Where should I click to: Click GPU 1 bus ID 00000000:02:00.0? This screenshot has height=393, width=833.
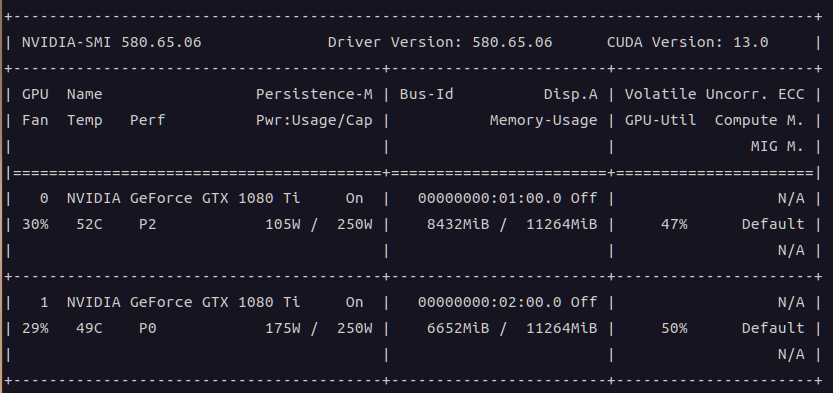[x=489, y=302]
